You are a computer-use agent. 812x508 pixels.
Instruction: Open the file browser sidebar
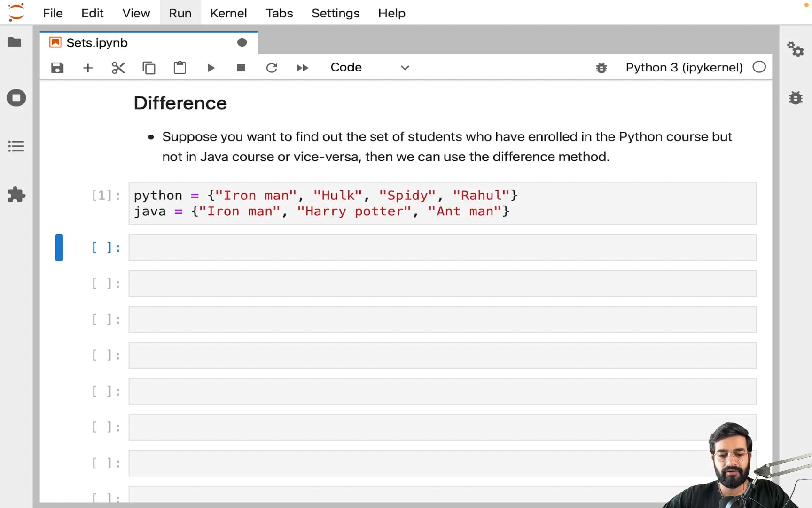(15, 42)
